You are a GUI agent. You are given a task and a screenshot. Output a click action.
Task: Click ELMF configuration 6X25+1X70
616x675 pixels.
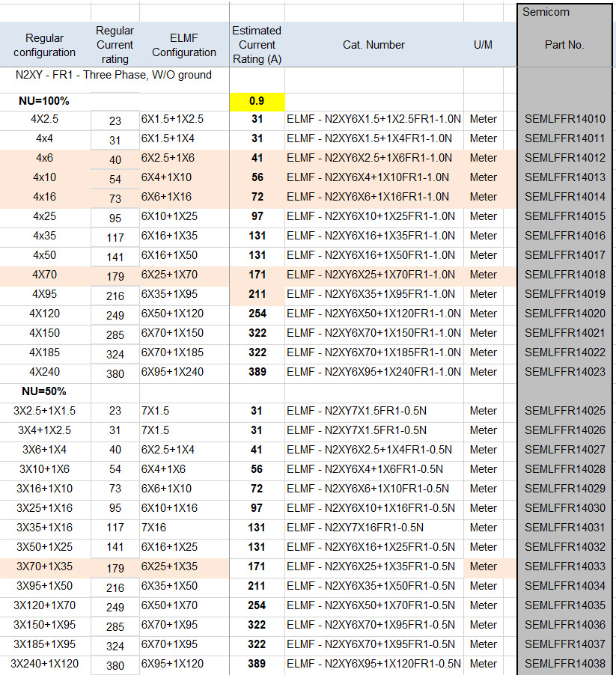click(x=169, y=275)
